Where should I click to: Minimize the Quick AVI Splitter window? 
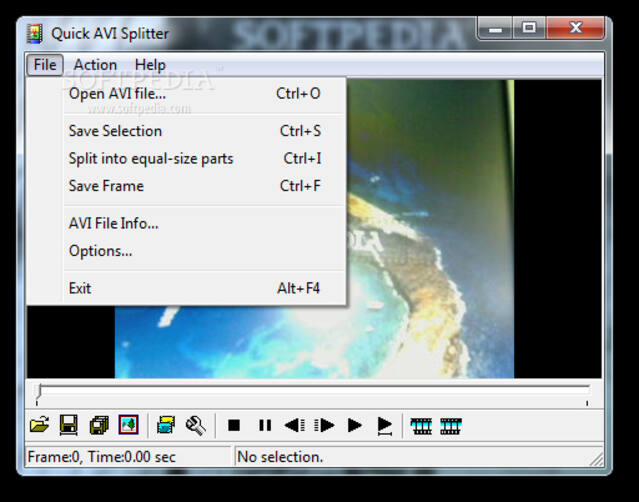tap(495, 29)
